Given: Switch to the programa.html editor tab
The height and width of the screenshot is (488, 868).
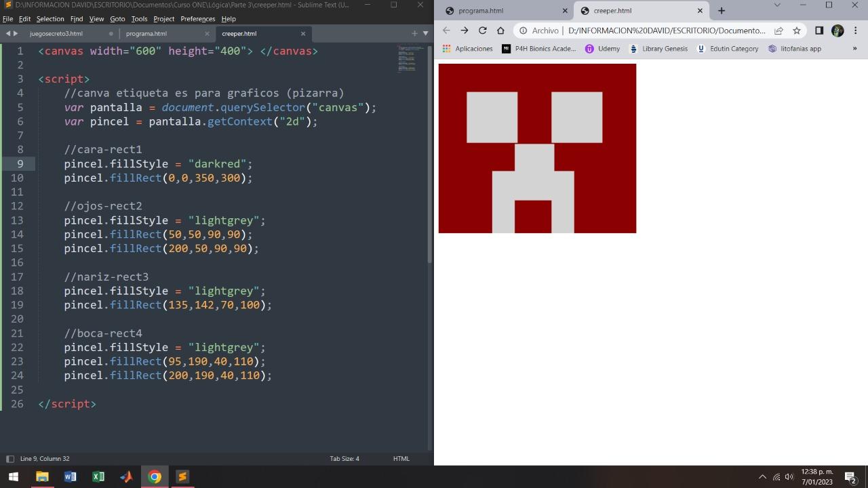Looking at the screenshot, I should 146,33.
